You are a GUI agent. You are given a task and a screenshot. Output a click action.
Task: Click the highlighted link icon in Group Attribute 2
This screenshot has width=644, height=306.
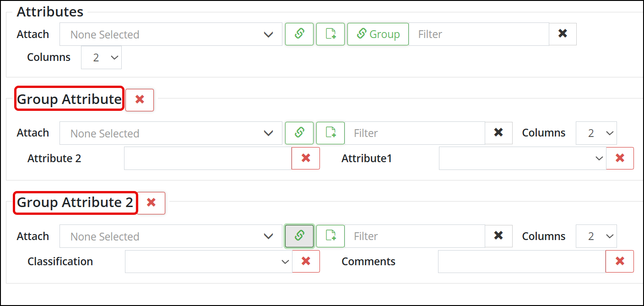click(x=299, y=236)
